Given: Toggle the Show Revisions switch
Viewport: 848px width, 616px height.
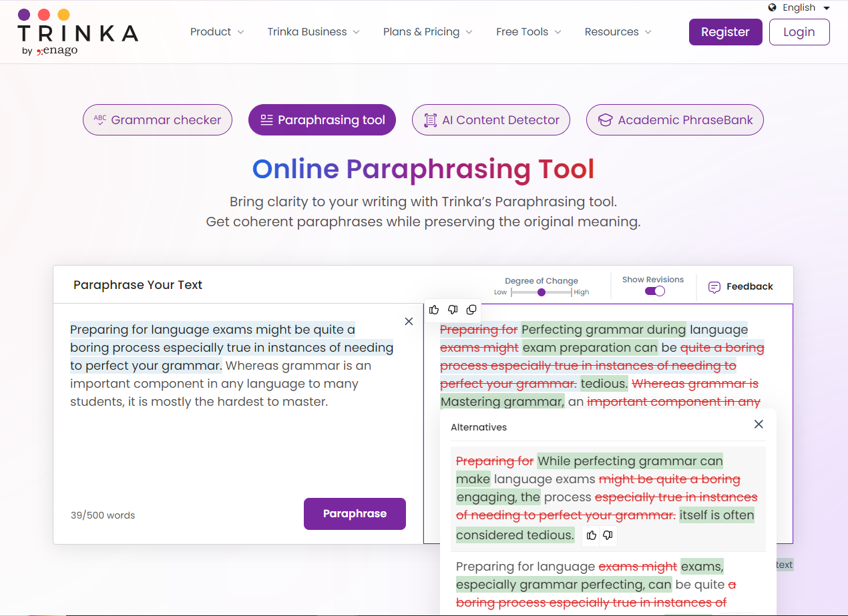Looking at the screenshot, I should (x=654, y=291).
